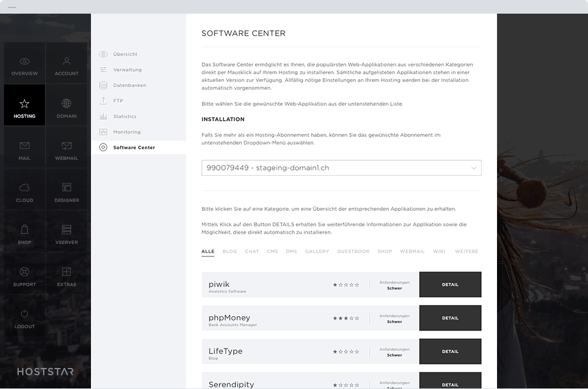Viewport: 588px width, 389px height.
Task: Open the Übersicht submenu entry
Action: point(125,54)
